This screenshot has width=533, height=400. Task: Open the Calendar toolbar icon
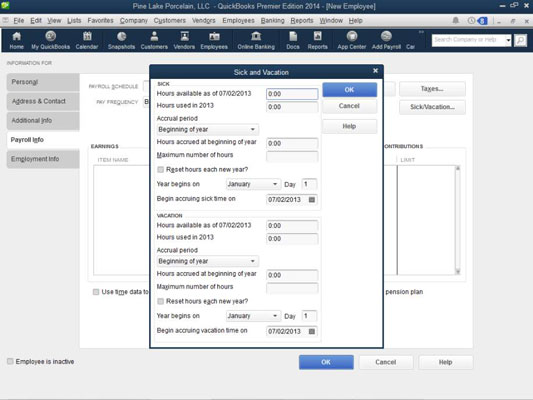pos(87,40)
